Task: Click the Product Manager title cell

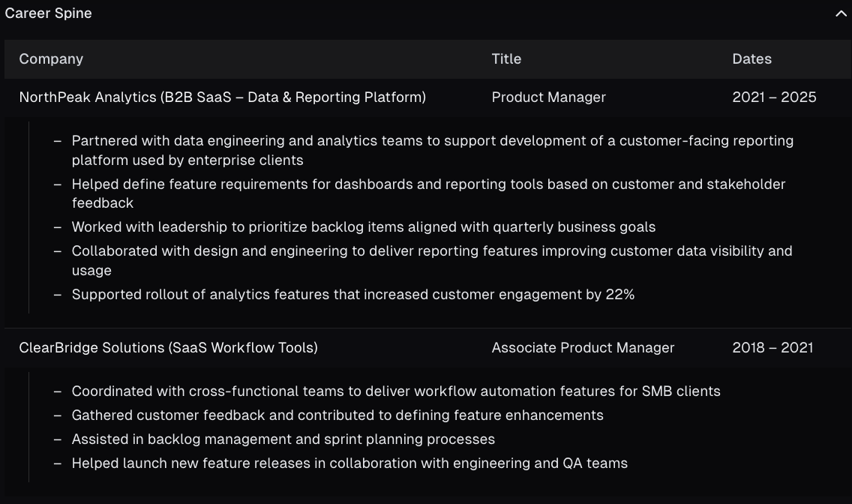Action: tap(548, 97)
